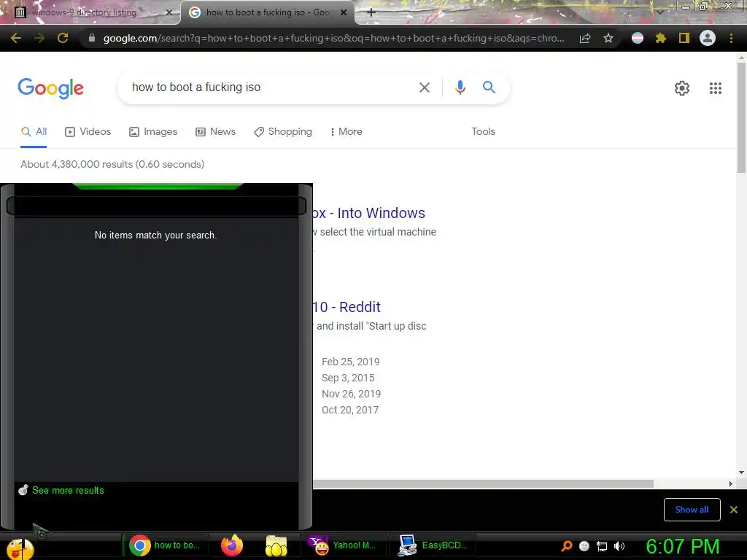Viewport: 747px width, 560px height.
Task: Switch to News results
Action: pyautogui.click(x=216, y=132)
